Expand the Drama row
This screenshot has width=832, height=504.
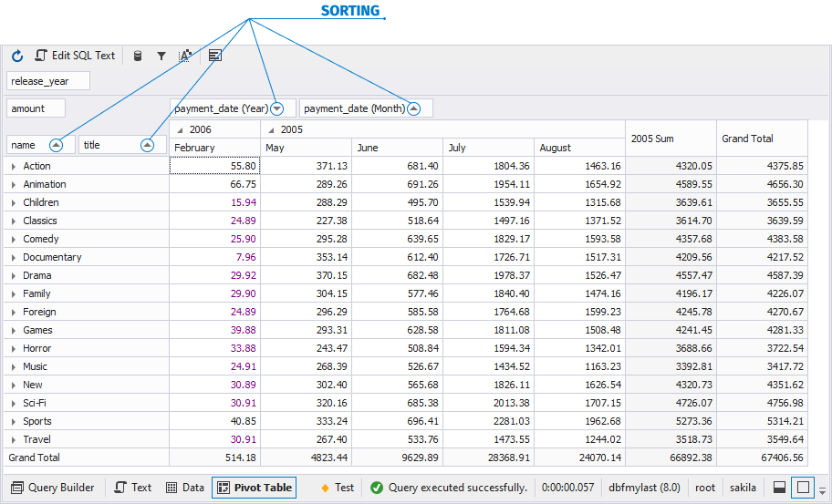tap(14, 276)
